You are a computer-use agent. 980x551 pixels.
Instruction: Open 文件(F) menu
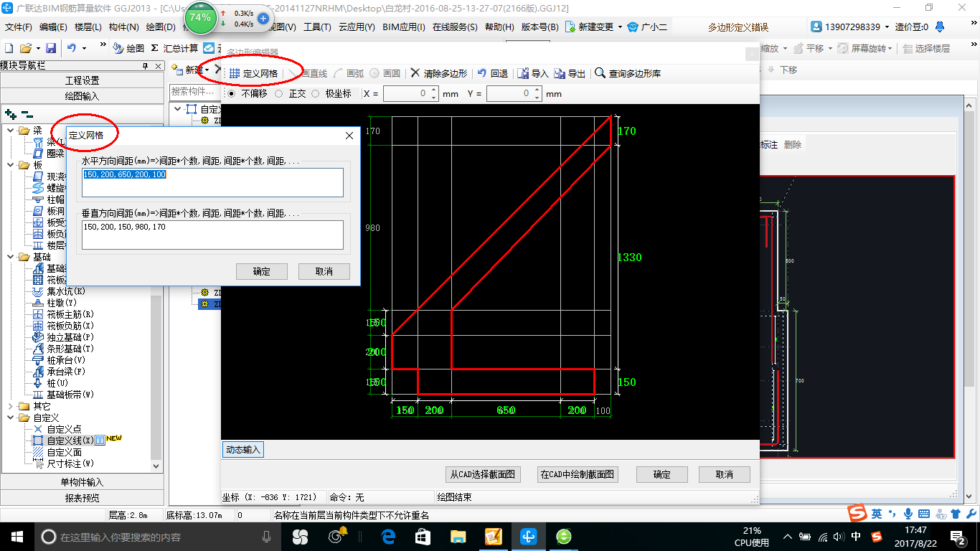coord(19,27)
